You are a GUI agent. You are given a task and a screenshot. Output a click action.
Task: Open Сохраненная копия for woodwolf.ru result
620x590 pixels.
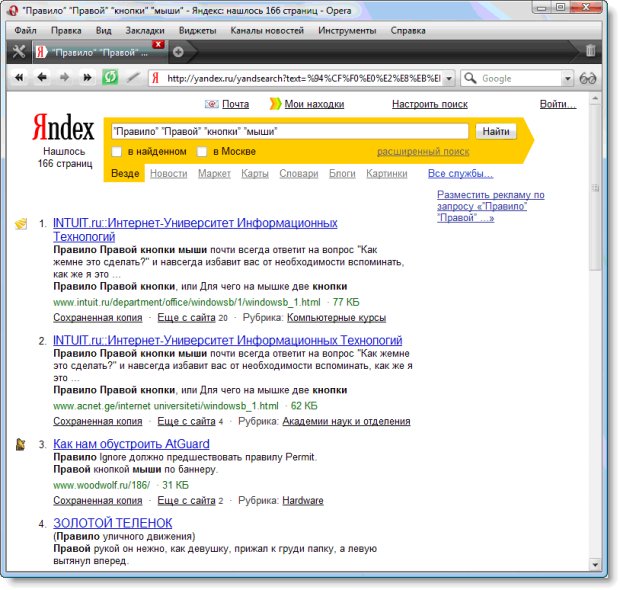click(98, 501)
